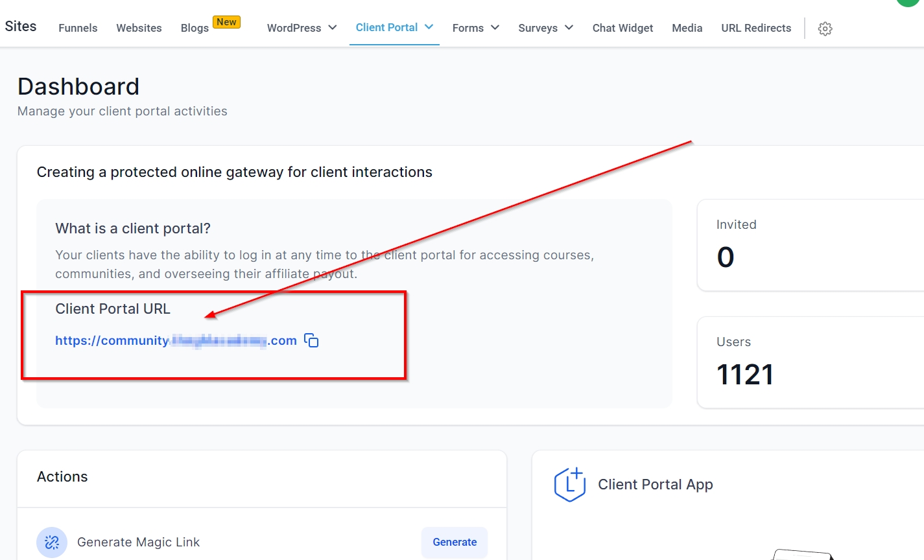Follow the community client portal URL link
This screenshot has width=924, height=560.
[175, 340]
